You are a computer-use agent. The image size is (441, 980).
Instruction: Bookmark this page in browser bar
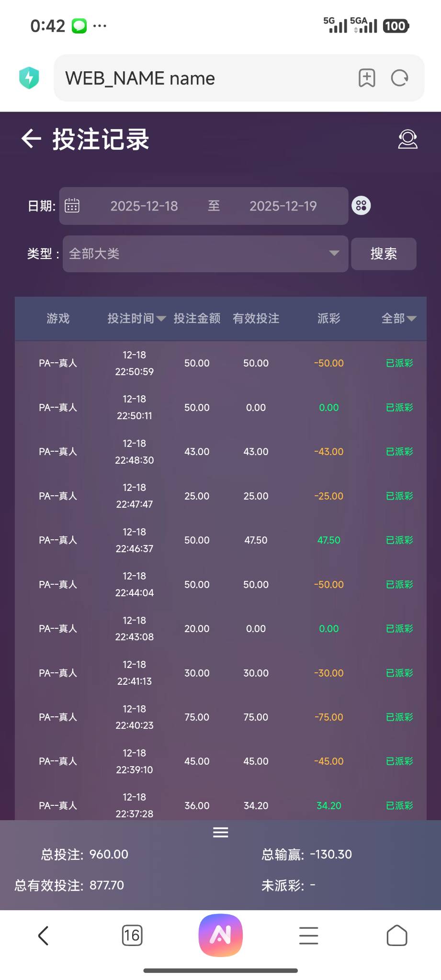[367, 78]
